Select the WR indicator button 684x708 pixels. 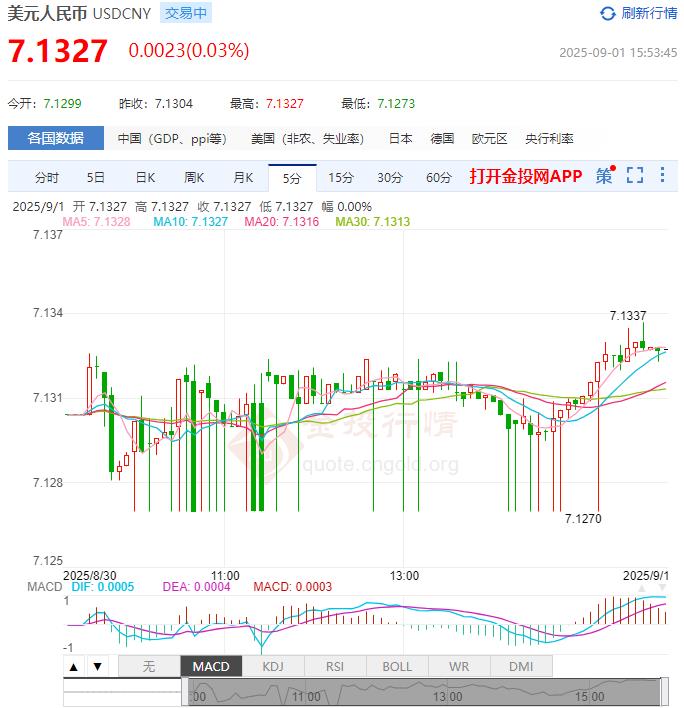[x=459, y=666]
